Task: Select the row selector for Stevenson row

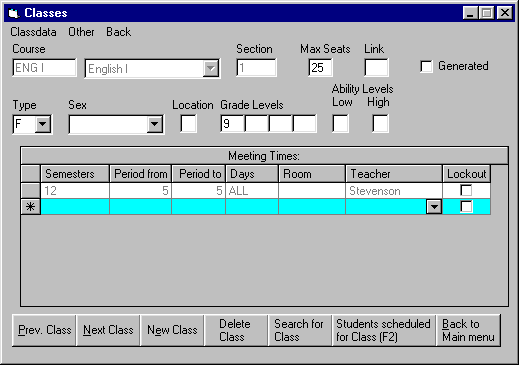Action: [30, 191]
